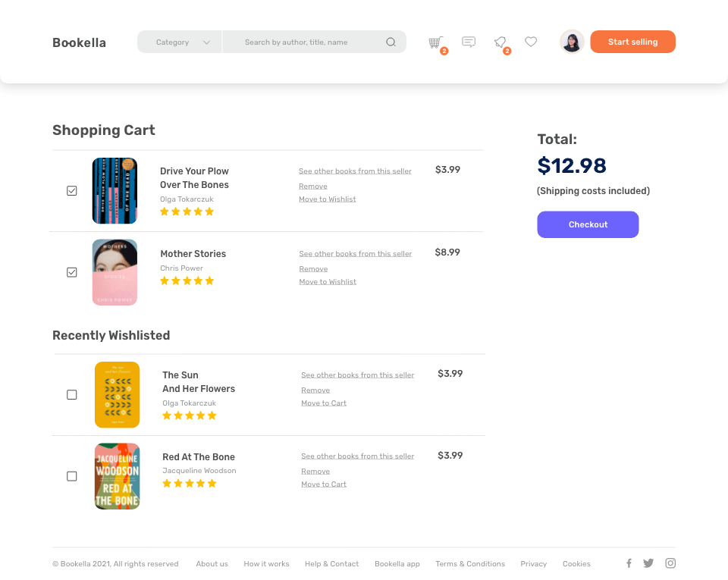Click the Checkout button
The width and height of the screenshot is (728, 580).
[588, 224]
